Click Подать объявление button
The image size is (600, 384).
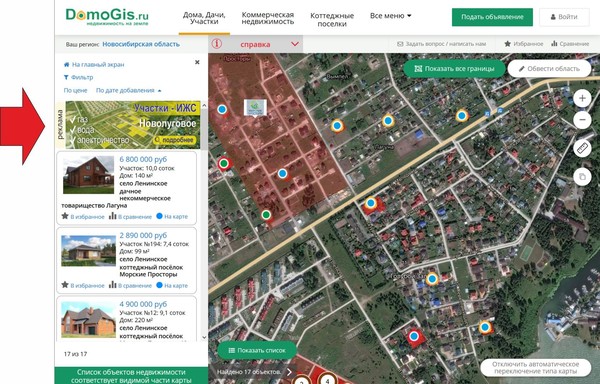click(492, 17)
